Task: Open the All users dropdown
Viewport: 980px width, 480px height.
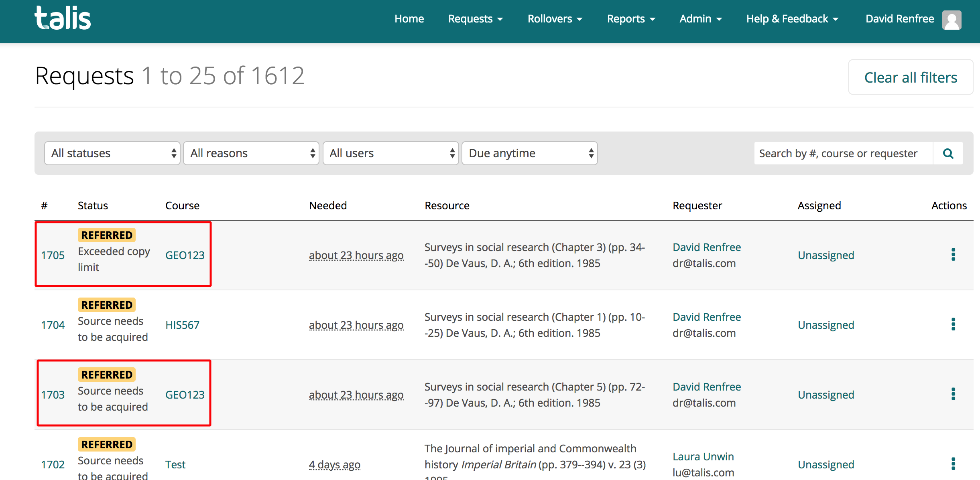Action: [390, 153]
